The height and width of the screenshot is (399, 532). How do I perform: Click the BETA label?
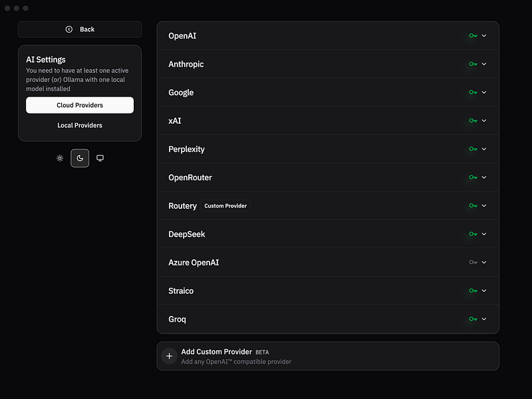(x=262, y=352)
